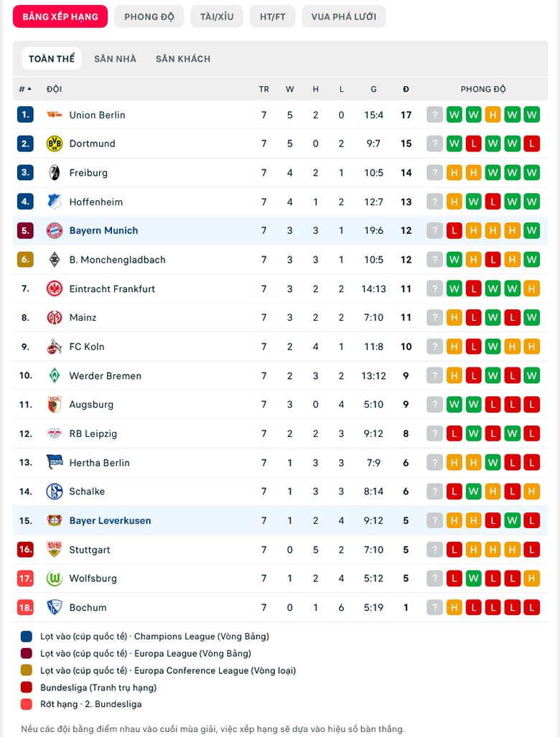The width and height of the screenshot is (560, 737).
Task: Select the SÂN NHÀ filter tab
Action: click(x=115, y=59)
